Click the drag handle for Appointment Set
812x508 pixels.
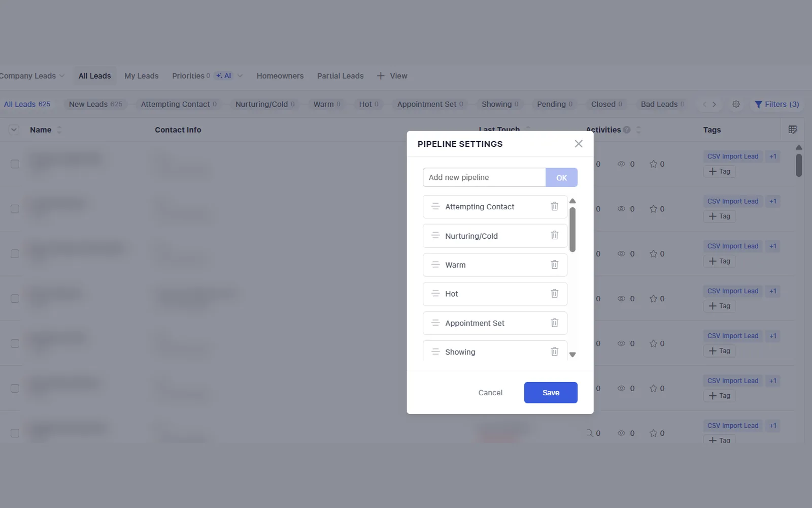[x=435, y=323]
